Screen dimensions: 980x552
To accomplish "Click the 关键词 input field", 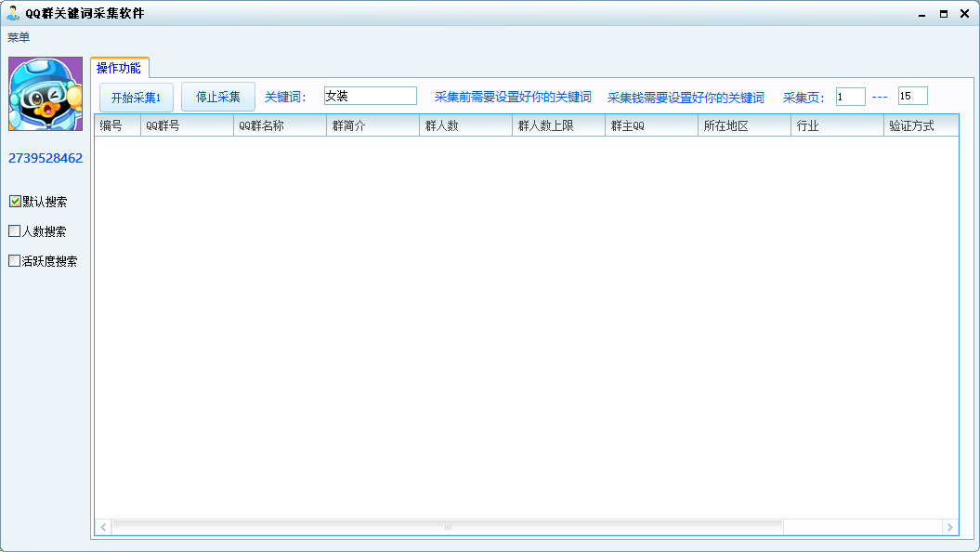I will point(370,96).
